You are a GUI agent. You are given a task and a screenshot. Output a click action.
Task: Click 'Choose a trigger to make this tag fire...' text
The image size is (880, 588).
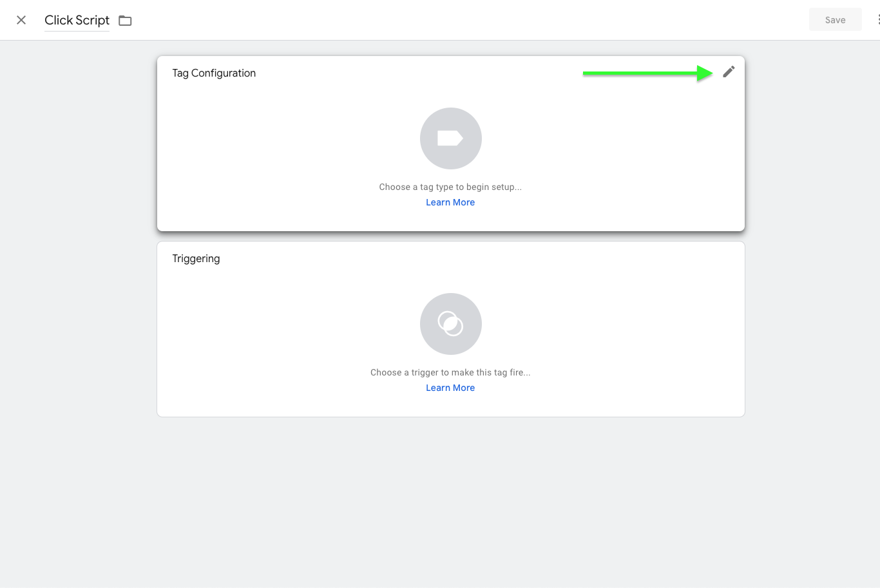pos(450,372)
